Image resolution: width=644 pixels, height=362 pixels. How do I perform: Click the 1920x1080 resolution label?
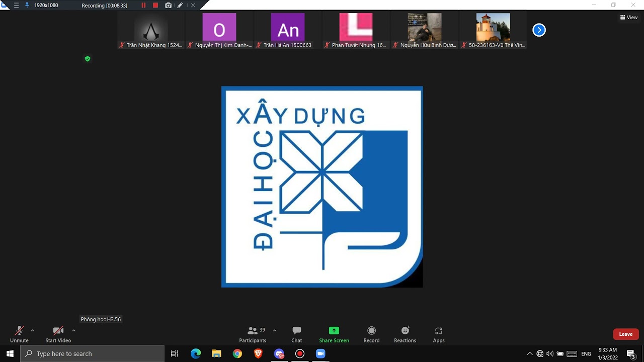pyautogui.click(x=46, y=6)
